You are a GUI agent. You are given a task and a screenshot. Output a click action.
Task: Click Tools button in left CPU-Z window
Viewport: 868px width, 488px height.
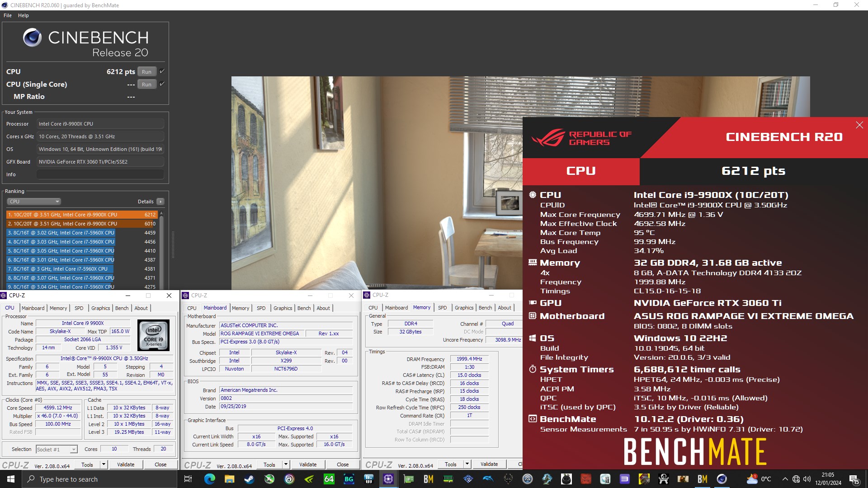point(87,465)
